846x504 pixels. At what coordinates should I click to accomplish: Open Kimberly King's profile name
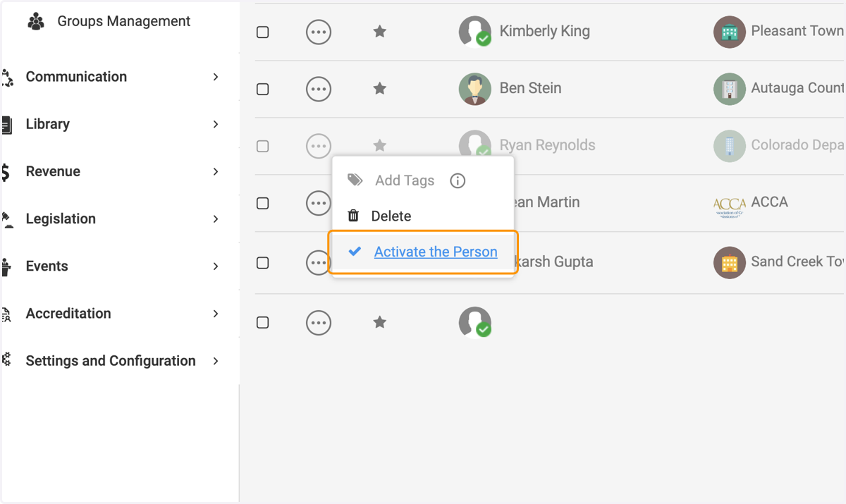(544, 31)
